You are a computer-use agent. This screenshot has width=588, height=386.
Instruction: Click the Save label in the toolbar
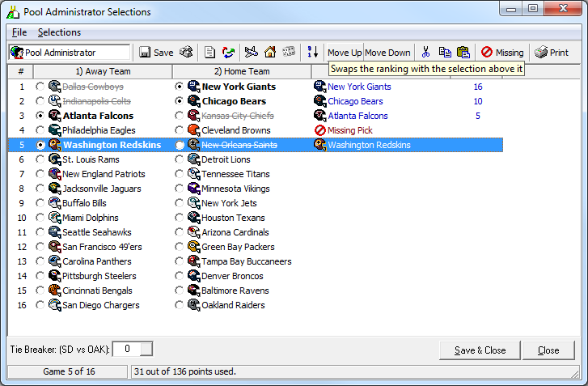point(163,53)
